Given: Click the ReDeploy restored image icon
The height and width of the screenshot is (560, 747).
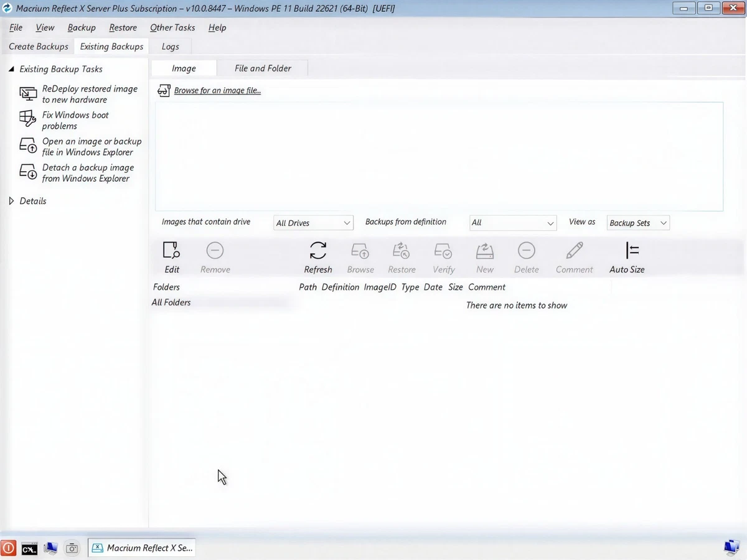Looking at the screenshot, I should (28, 94).
